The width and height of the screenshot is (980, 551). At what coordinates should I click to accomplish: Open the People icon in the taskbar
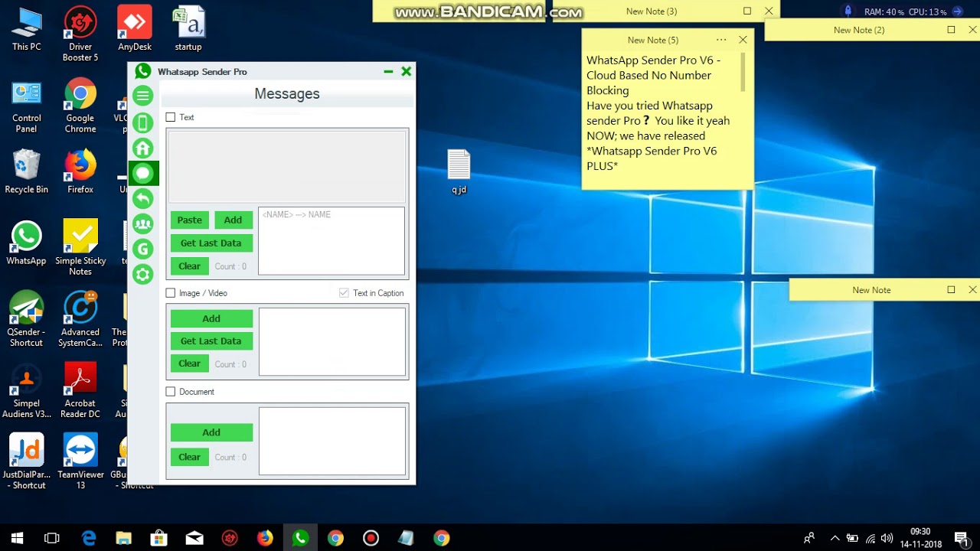click(809, 538)
